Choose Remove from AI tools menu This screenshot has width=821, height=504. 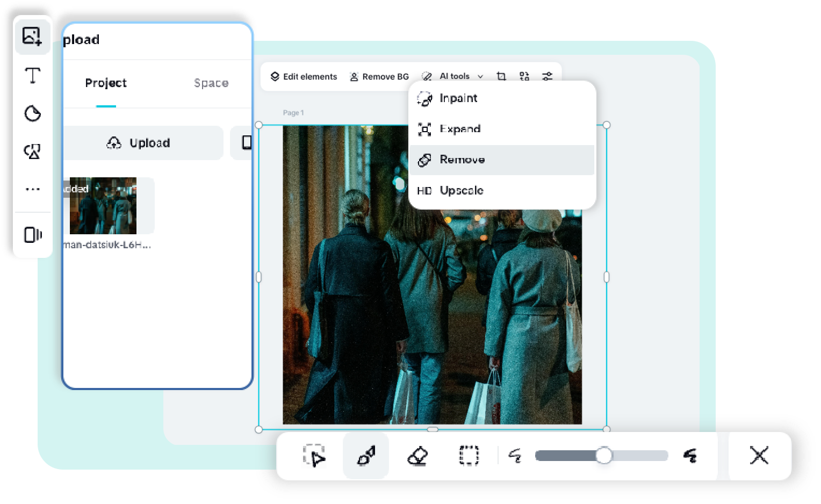point(502,160)
